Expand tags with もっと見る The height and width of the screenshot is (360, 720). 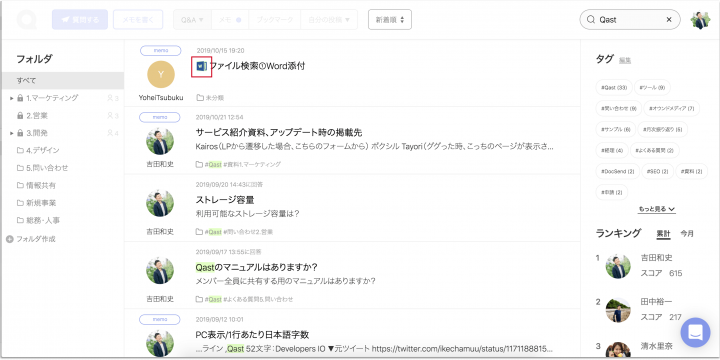point(656,209)
